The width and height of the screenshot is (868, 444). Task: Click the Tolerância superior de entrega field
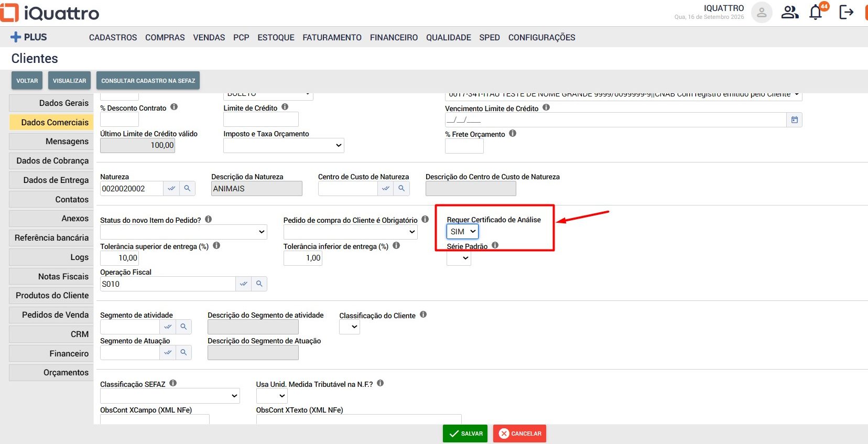tap(120, 258)
